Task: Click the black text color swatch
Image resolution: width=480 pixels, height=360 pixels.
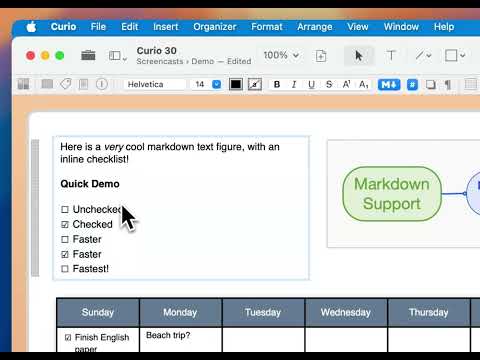Action: [236, 84]
